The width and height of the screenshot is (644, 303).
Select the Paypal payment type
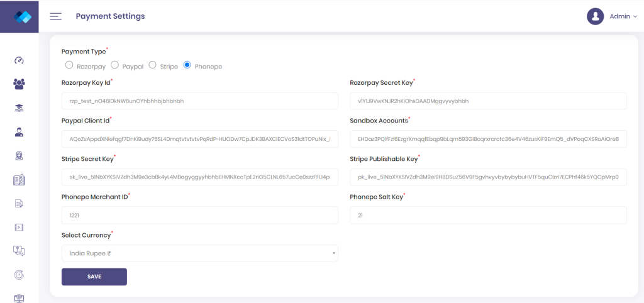coord(115,65)
